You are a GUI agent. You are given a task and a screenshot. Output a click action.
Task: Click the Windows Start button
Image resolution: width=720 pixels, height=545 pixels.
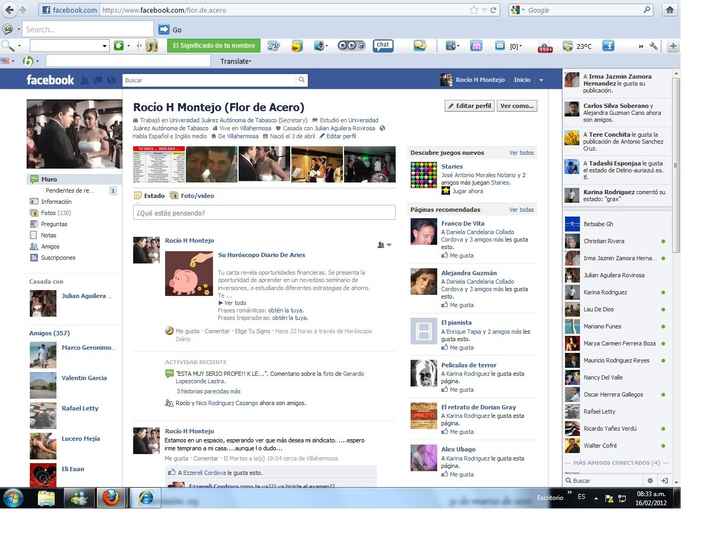(x=13, y=498)
